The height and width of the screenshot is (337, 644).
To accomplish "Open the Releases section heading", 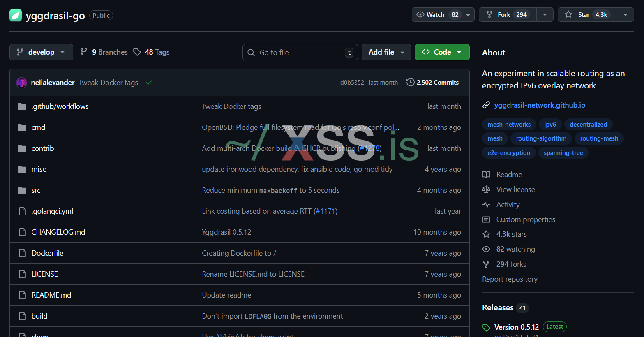I will [498, 308].
